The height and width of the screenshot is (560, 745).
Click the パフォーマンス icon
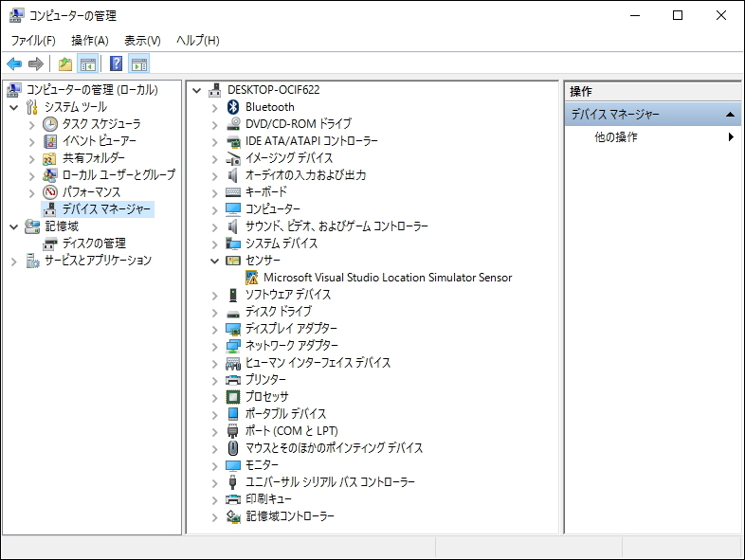click(50, 192)
